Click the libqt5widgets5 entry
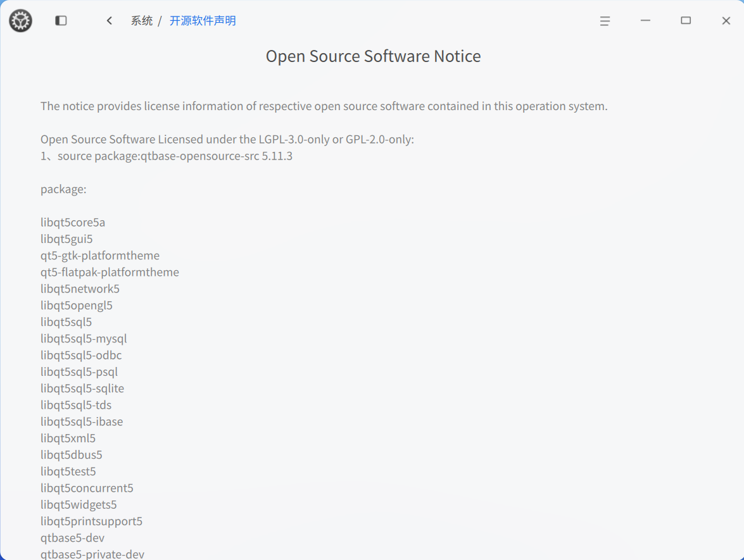744x560 pixels. click(79, 504)
